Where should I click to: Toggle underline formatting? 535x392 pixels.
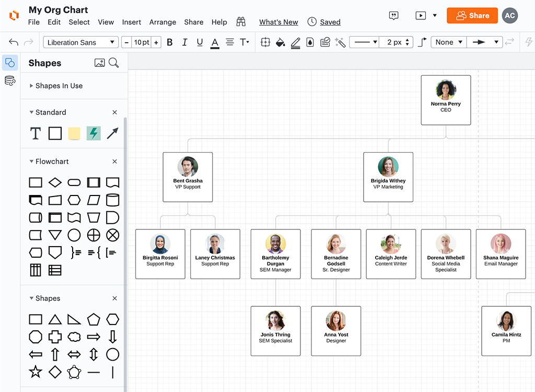pyautogui.click(x=200, y=42)
